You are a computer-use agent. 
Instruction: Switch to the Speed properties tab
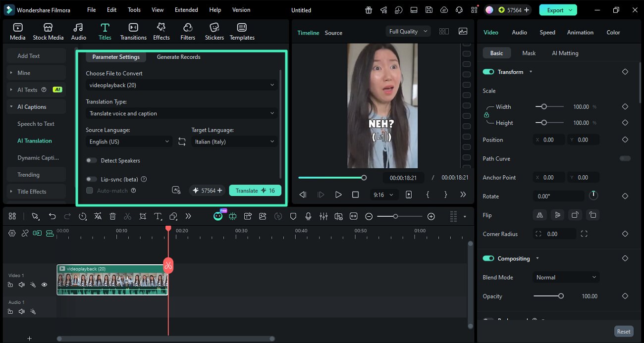coord(547,32)
